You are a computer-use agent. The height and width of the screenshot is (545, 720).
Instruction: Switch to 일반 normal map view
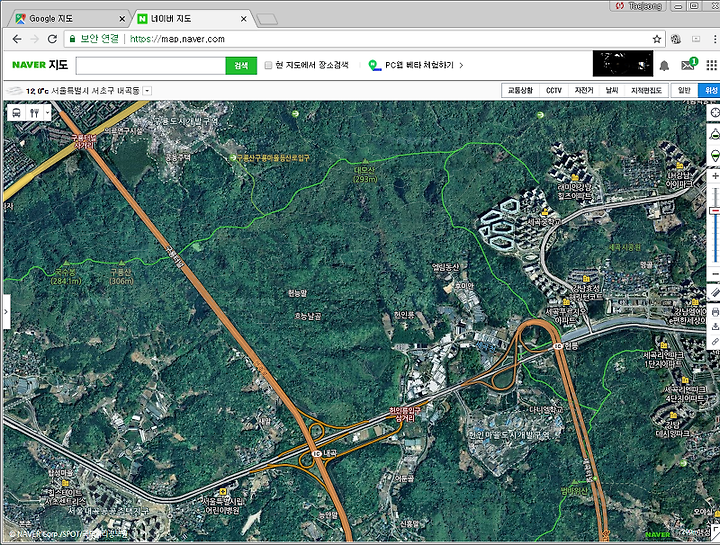tap(684, 90)
